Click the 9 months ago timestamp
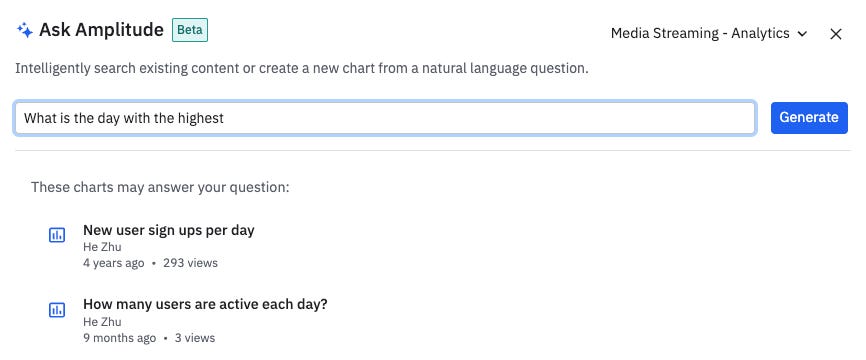This screenshot has height=360, width=866. [x=120, y=338]
